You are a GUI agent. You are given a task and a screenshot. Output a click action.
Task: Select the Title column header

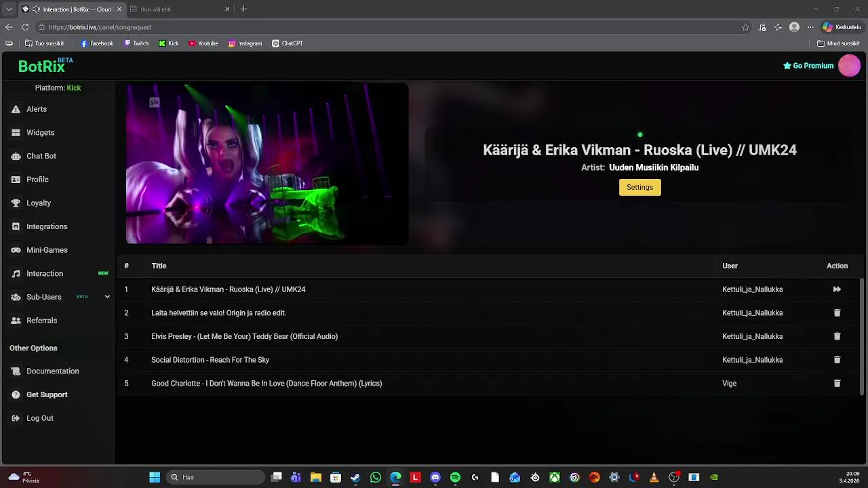click(159, 266)
